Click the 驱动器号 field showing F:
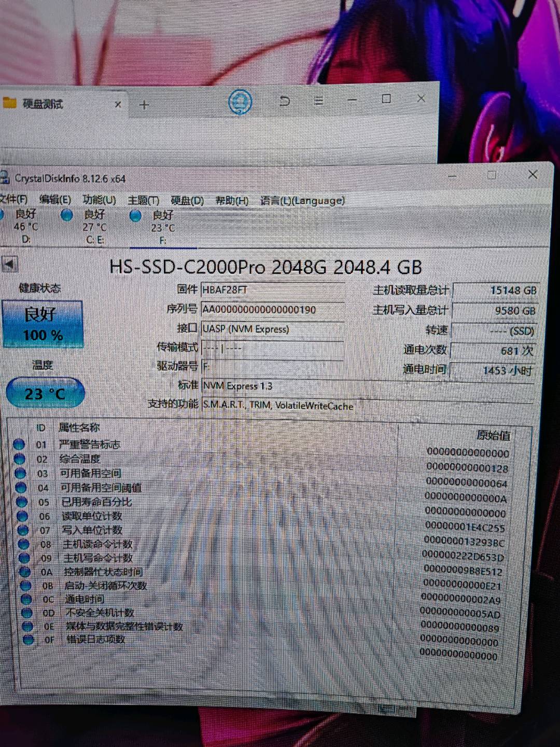 [x=273, y=366]
